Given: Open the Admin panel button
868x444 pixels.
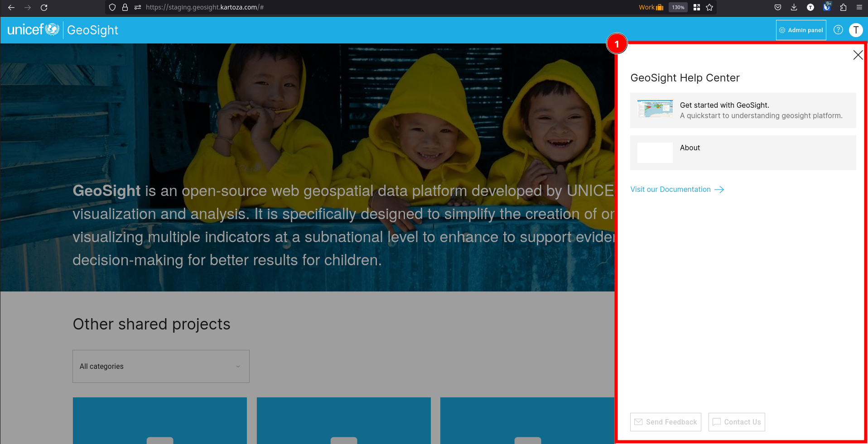Looking at the screenshot, I should 801,30.
